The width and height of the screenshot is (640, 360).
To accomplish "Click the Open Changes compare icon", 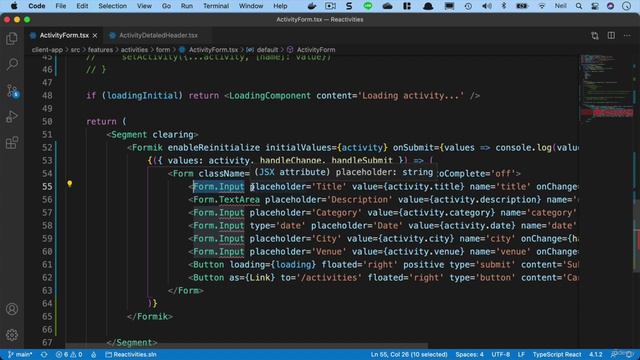I will 595,36.
